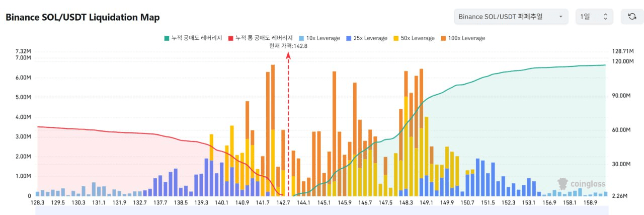
Task: Click the 60.00M right axis value
Action: (x=621, y=130)
